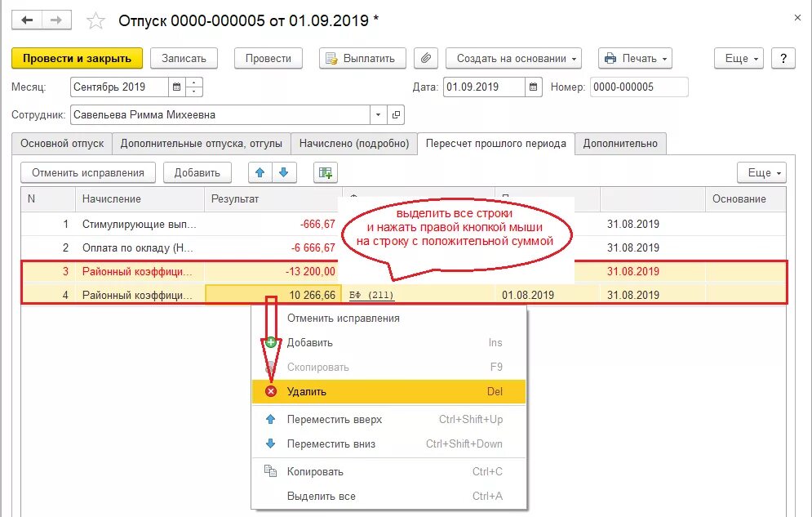Switch to the Дополнительно tab
Viewport: 812px width, 517px height.
(620, 144)
